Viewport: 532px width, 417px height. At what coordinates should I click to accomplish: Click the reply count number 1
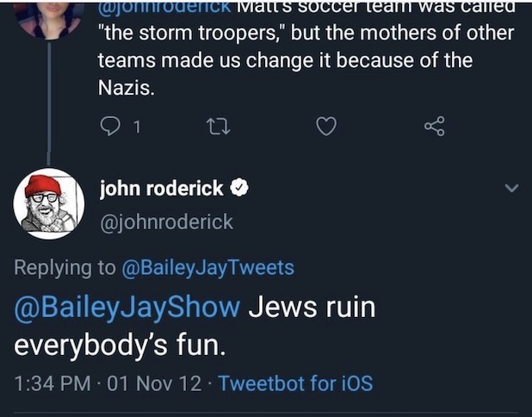click(138, 128)
